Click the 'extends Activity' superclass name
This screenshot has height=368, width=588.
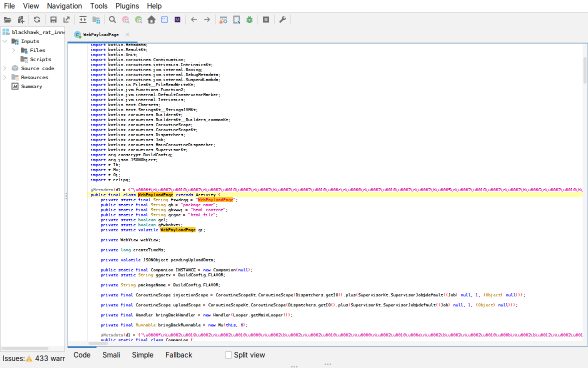pos(205,195)
